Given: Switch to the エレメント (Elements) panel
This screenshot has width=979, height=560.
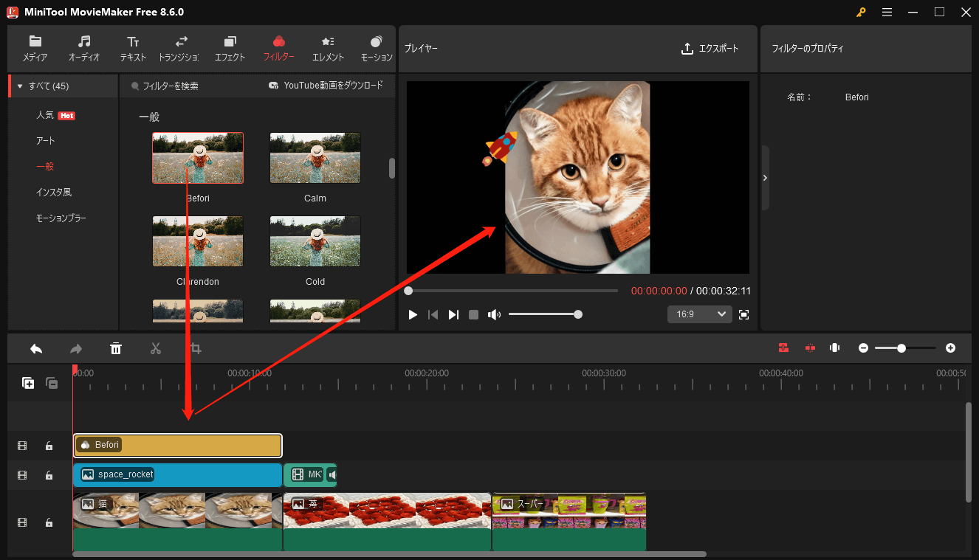Looking at the screenshot, I should [x=328, y=48].
